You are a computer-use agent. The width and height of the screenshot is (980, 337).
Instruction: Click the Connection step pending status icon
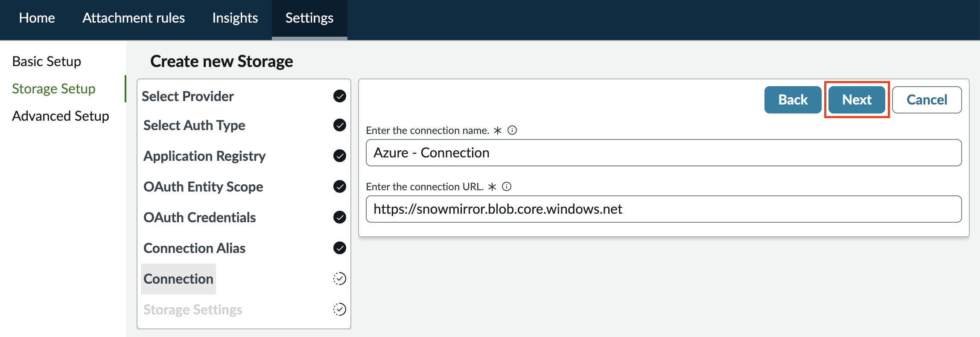click(x=340, y=279)
